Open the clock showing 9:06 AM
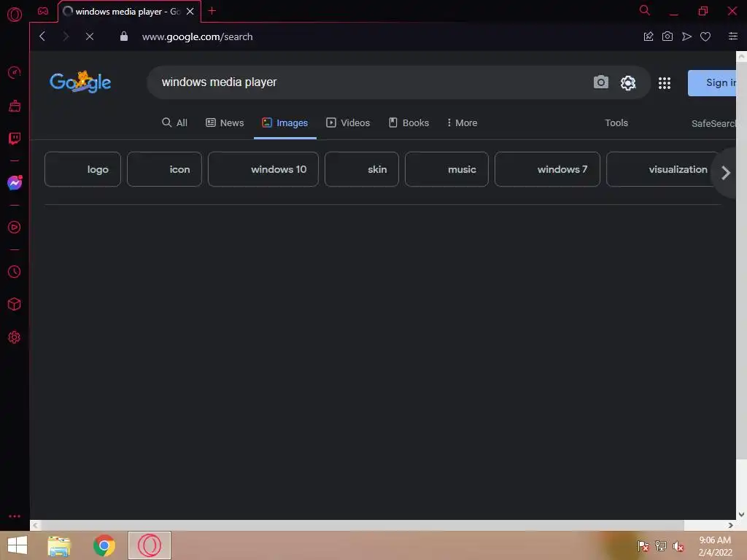This screenshot has width=747, height=560. pyautogui.click(x=715, y=546)
